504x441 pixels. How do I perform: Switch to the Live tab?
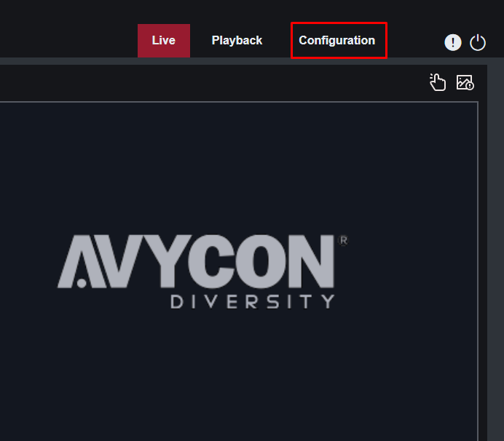pyautogui.click(x=164, y=41)
